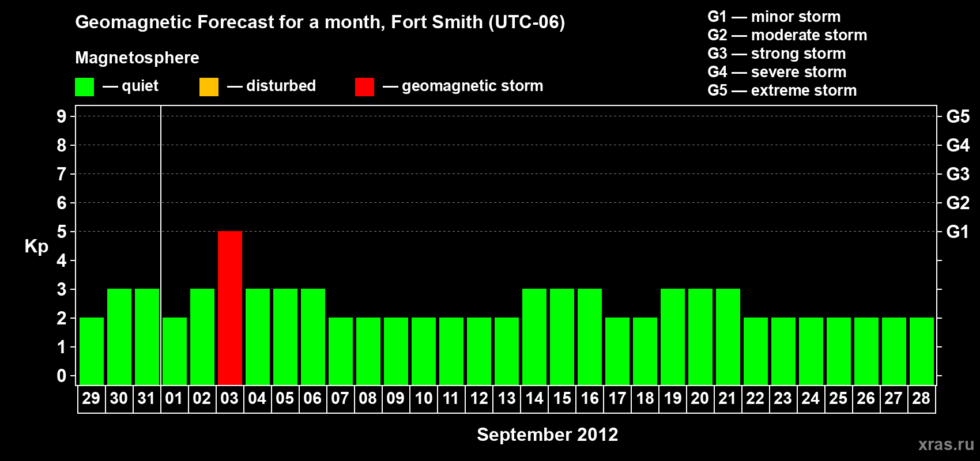Image resolution: width=980 pixels, height=461 pixels.
Task: Click the G5 — extreme storm legend line
Action: 782,90
